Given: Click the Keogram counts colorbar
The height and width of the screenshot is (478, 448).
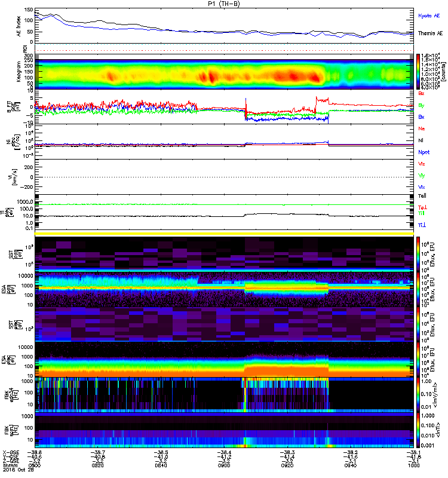Looking at the screenshot, I should tap(418, 71).
